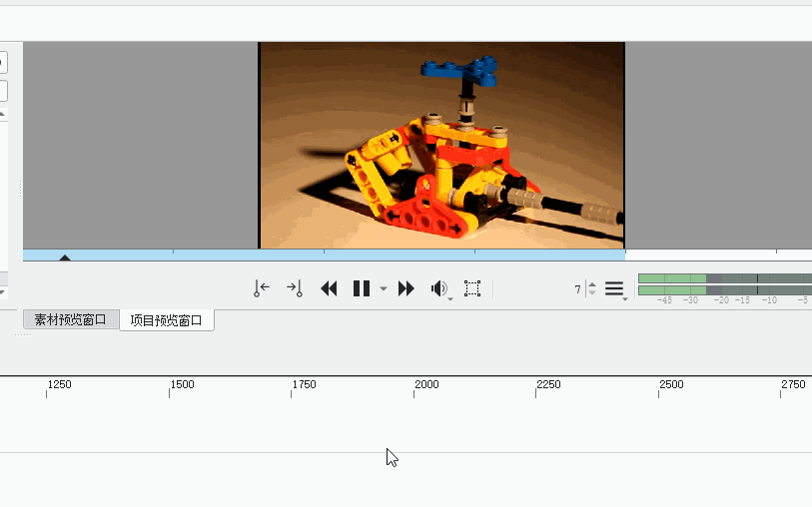Increase the monitor value 7 with up arrow

(x=592, y=284)
